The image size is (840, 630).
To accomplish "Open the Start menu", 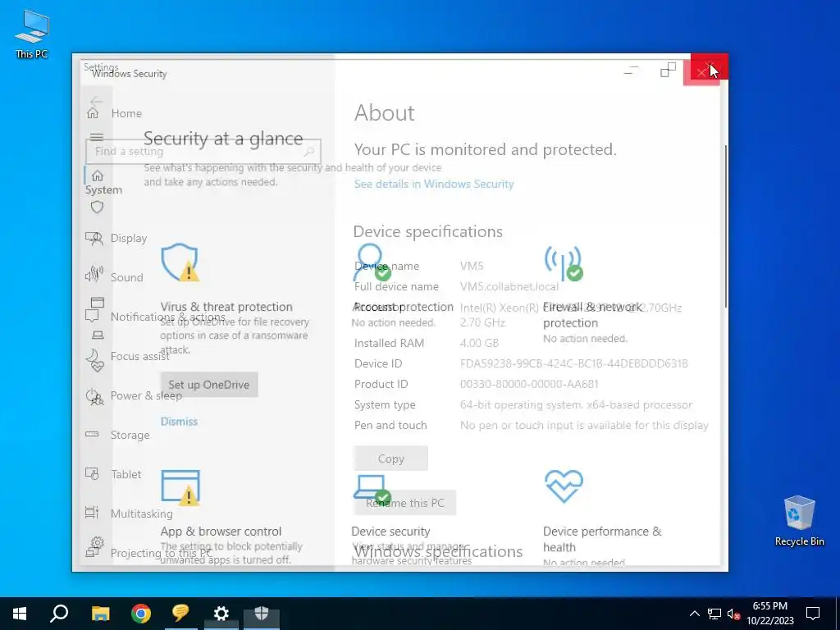I will point(20,614).
